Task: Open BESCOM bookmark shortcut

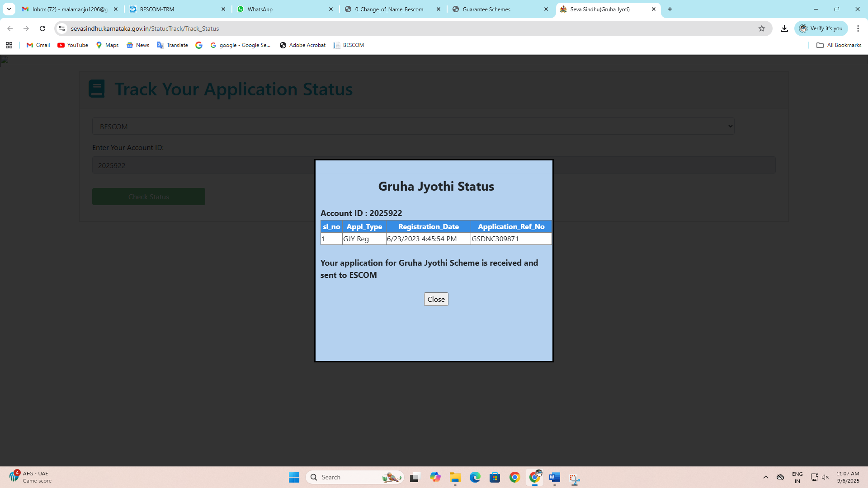Action: [x=349, y=45]
